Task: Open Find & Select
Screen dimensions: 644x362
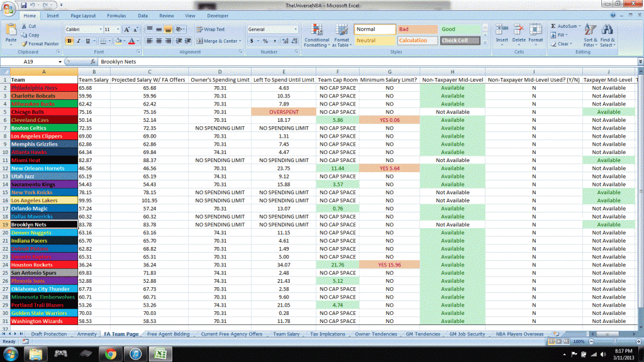Action: (608, 35)
